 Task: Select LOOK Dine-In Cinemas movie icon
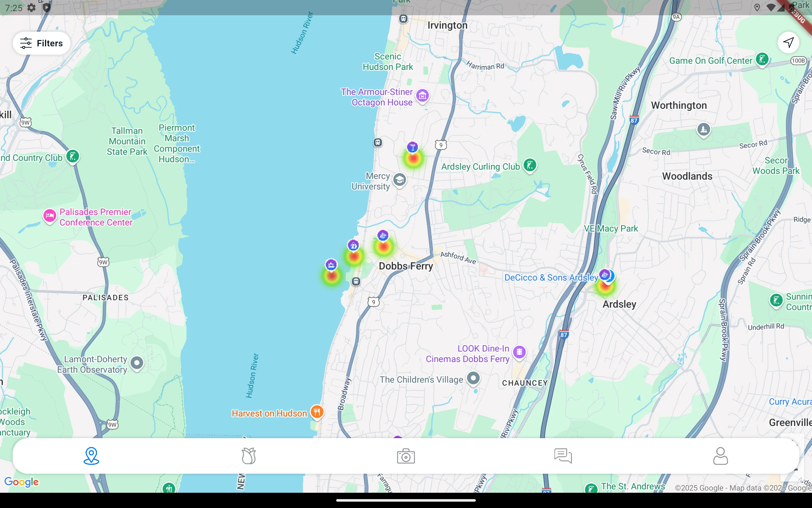(520, 352)
